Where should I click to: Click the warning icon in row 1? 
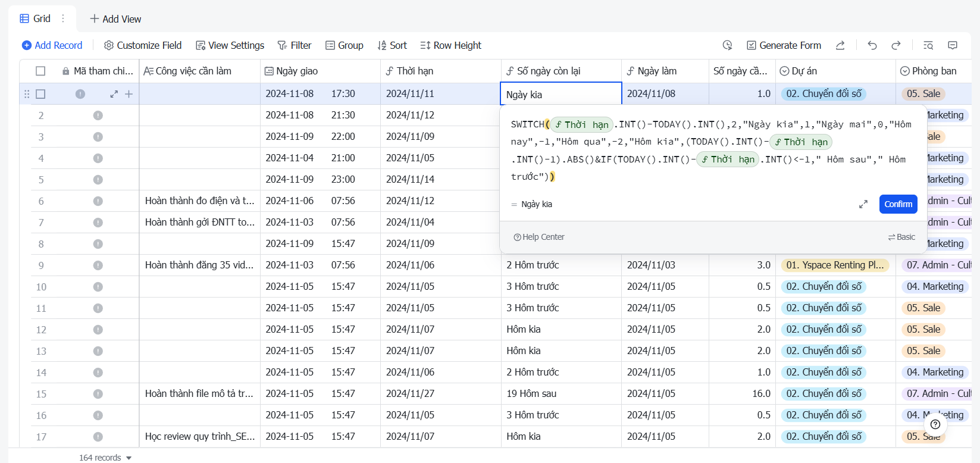pos(80,94)
